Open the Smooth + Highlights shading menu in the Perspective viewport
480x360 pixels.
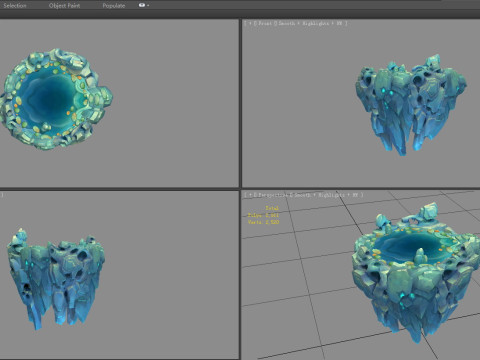point(326,195)
